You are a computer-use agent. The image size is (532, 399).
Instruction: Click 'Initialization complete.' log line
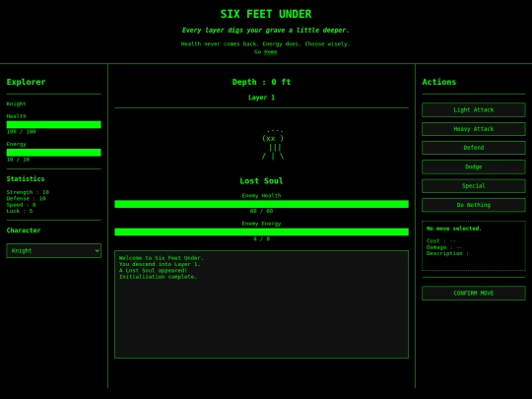(x=158, y=277)
